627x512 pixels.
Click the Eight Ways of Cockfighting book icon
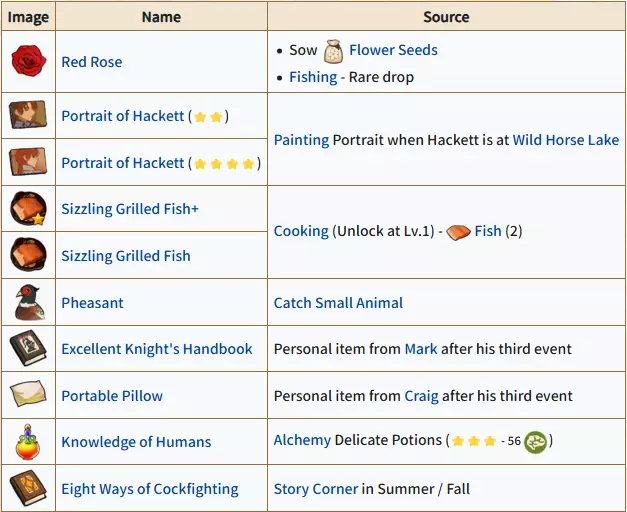[x=27, y=489]
